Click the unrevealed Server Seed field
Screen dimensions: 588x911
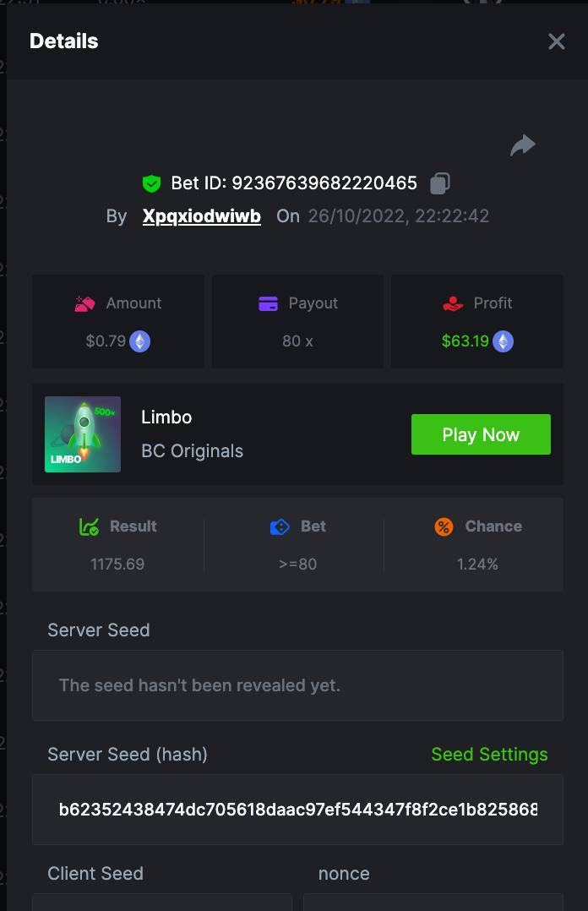[297, 685]
